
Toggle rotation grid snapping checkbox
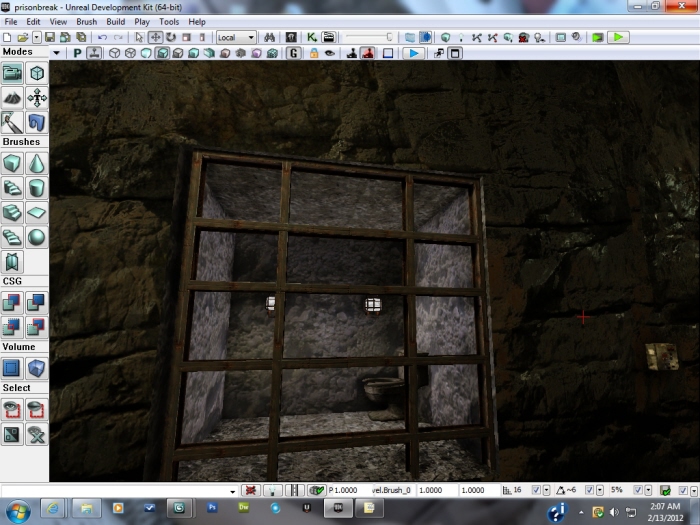click(587, 491)
